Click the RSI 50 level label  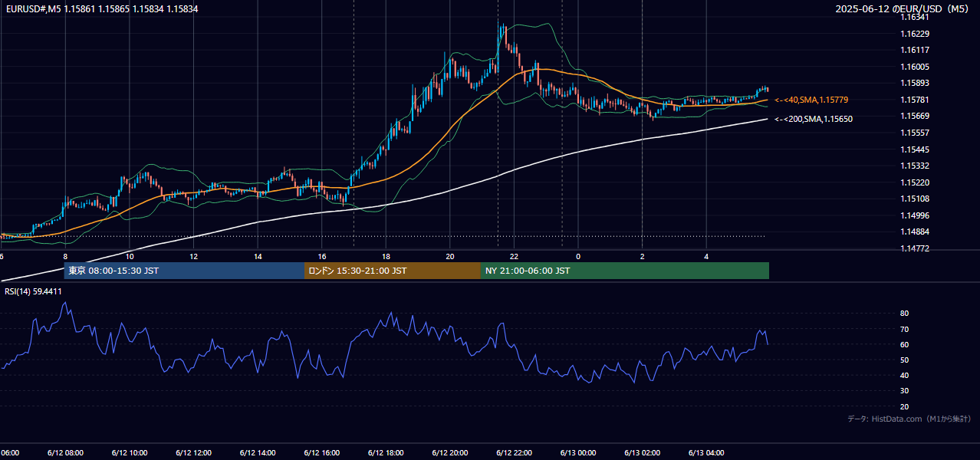coord(905,360)
